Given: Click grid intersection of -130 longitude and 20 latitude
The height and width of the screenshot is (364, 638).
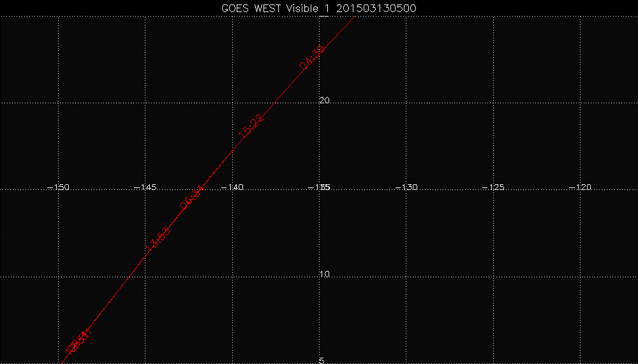Looking at the screenshot, I should coord(406,102).
